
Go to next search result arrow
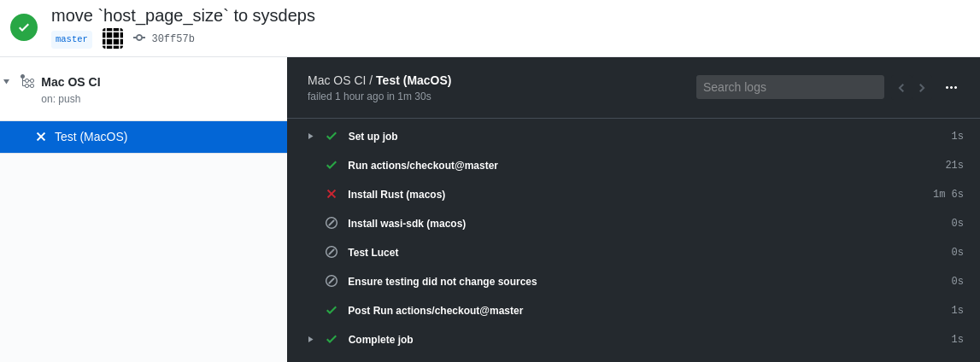(922, 87)
